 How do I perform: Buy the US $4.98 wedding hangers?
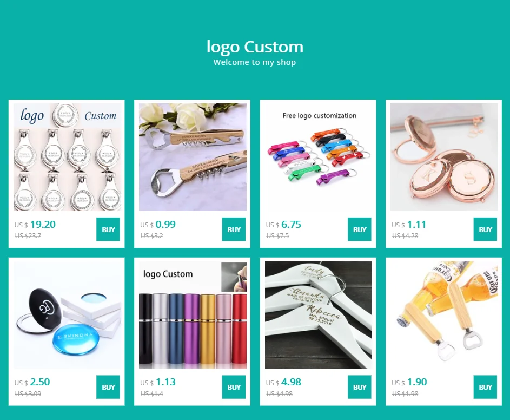point(360,387)
